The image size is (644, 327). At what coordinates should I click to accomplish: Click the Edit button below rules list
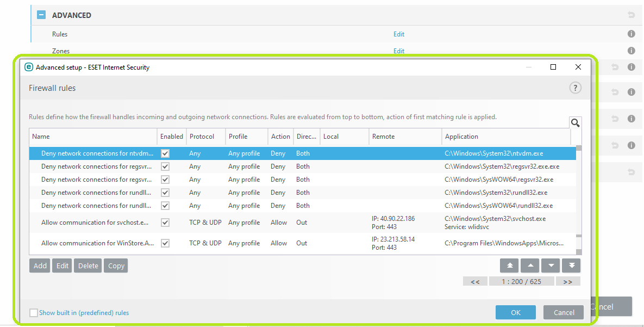pyautogui.click(x=62, y=266)
